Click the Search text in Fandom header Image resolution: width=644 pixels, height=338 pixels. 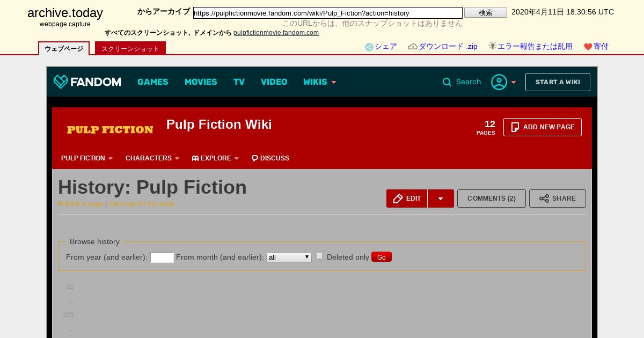[469, 82]
